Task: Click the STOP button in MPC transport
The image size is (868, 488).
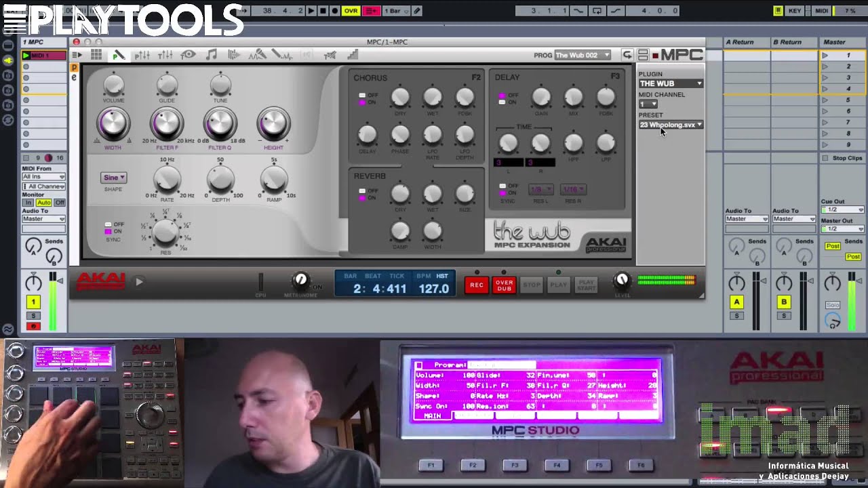Action: click(x=532, y=285)
